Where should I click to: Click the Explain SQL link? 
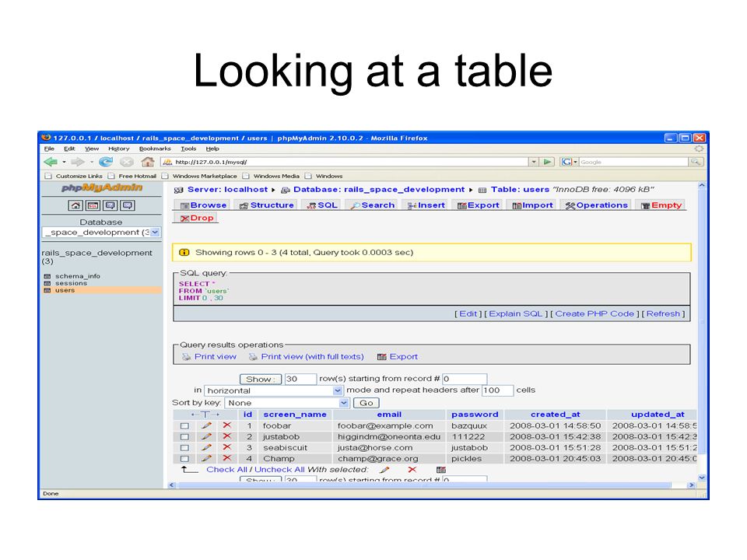(515, 313)
